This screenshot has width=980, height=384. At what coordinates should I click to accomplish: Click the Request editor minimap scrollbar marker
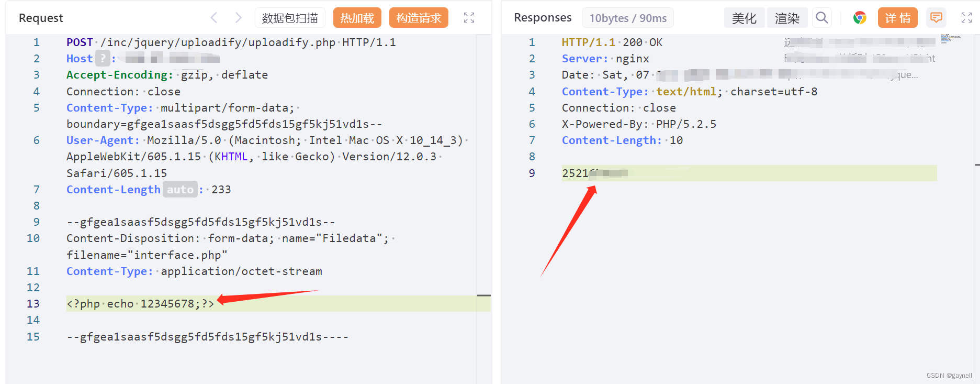(484, 295)
